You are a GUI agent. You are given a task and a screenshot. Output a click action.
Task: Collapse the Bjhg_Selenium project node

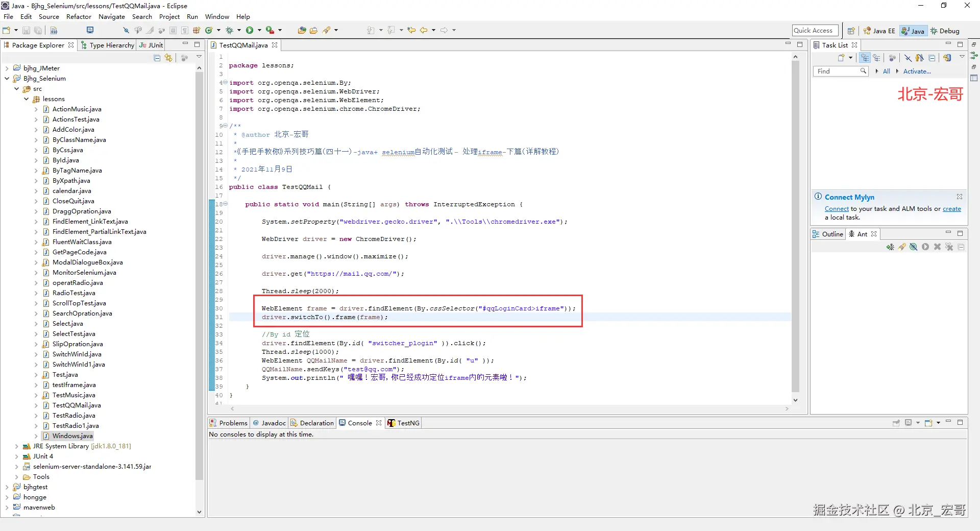7,79
